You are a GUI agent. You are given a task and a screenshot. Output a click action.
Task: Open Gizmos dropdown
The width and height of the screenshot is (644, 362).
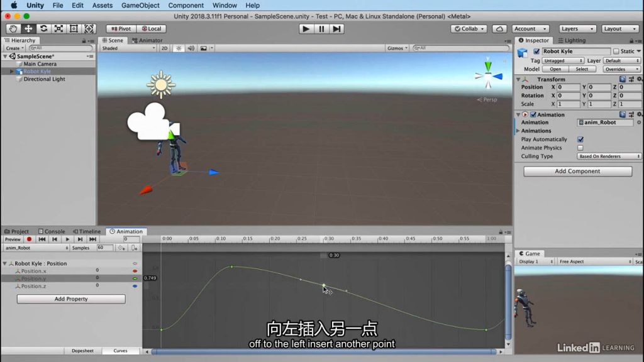(397, 48)
